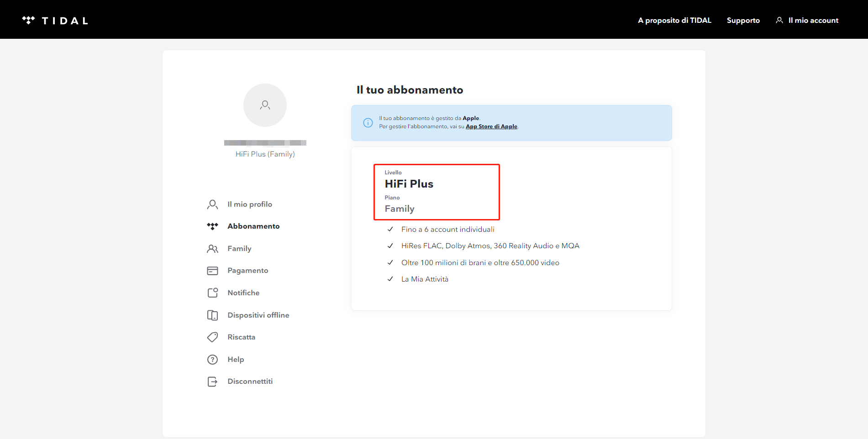
Task: Click the user icon beside Il mio account
Action: click(779, 20)
